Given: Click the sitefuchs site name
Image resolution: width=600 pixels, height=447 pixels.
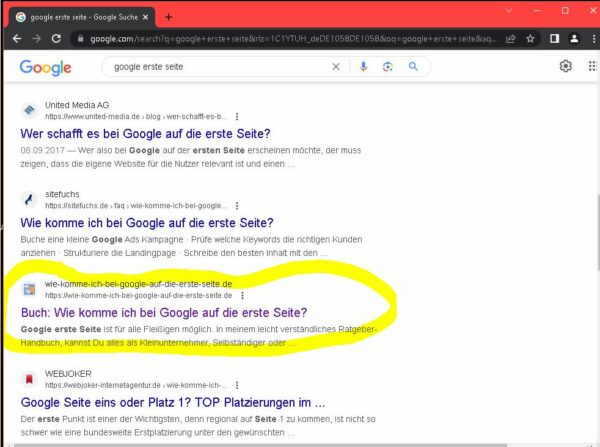Looking at the screenshot, I should pos(62,194).
